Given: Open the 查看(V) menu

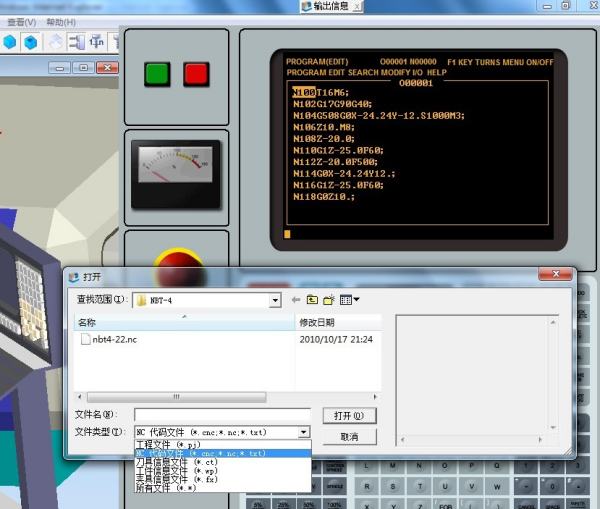Looking at the screenshot, I should coord(22,22).
